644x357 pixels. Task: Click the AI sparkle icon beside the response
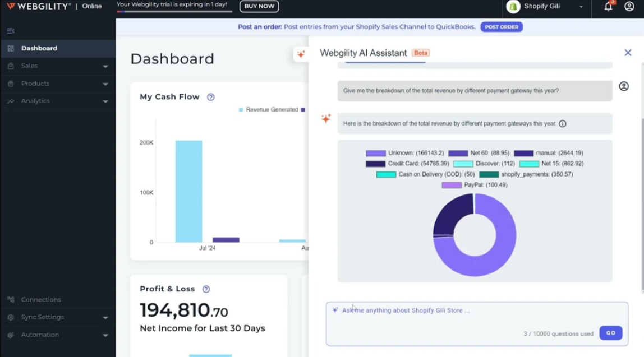(326, 119)
